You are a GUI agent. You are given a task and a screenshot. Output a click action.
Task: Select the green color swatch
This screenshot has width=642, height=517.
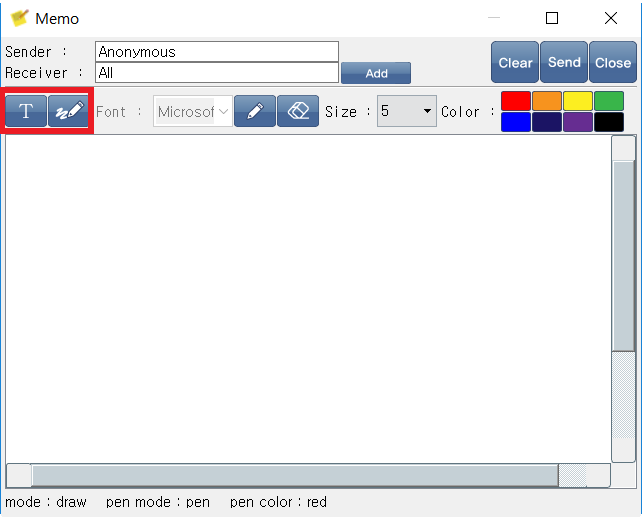pos(609,101)
